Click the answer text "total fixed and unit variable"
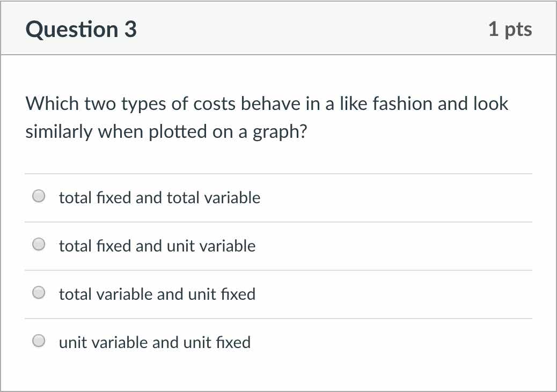Screen dimensions: 557x392 pyautogui.click(x=157, y=246)
